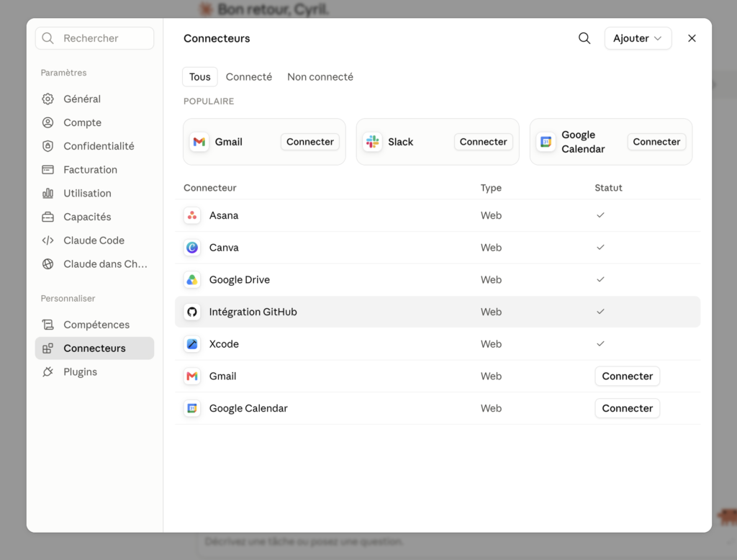Image resolution: width=737 pixels, height=560 pixels.
Task: Switch to the Non connecté tab
Action: 320,76
